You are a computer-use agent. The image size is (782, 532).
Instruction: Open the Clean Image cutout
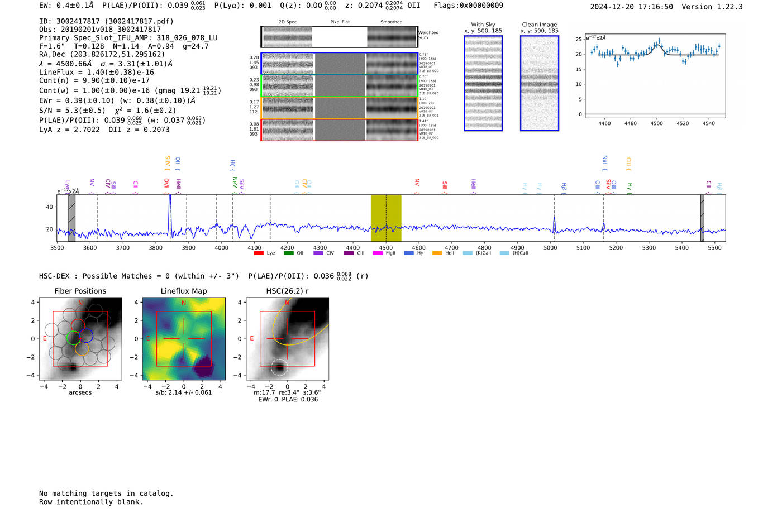click(x=540, y=83)
